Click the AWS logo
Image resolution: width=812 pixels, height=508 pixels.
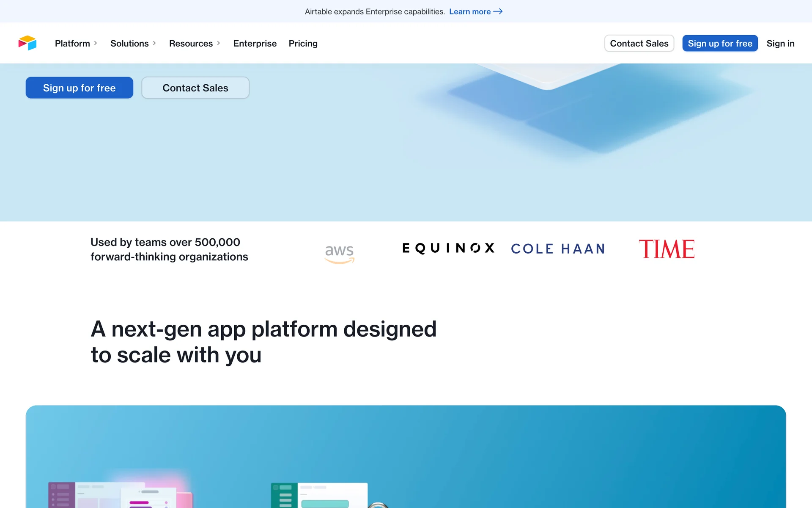point(339,254)
